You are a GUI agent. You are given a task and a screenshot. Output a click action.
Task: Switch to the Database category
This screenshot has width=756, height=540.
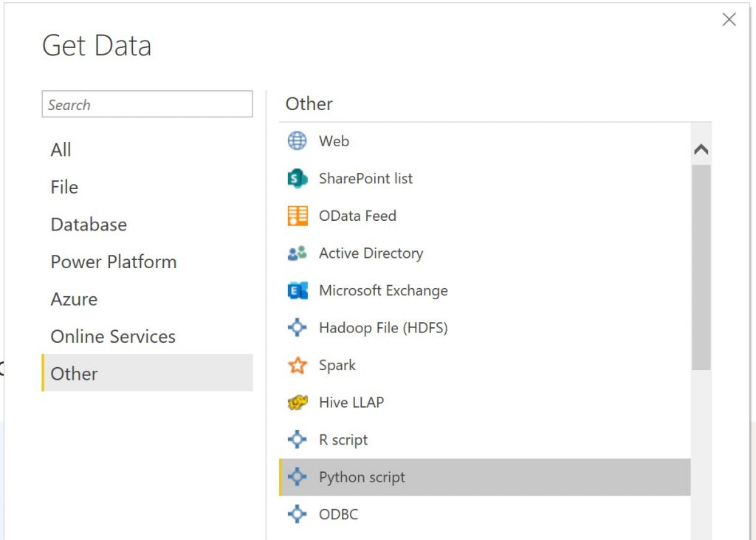89,224
